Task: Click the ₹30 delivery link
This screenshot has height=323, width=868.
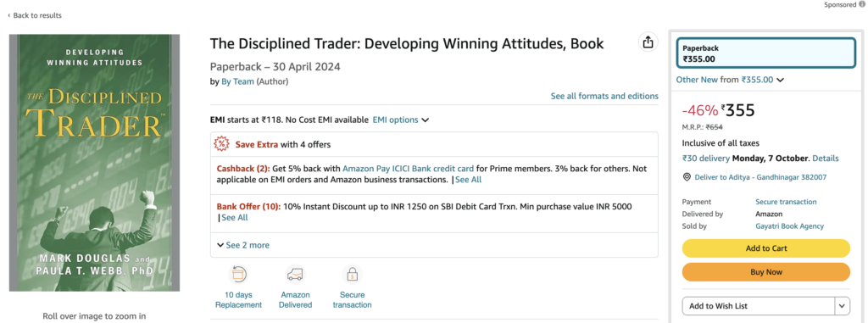Action: [706, 159]
